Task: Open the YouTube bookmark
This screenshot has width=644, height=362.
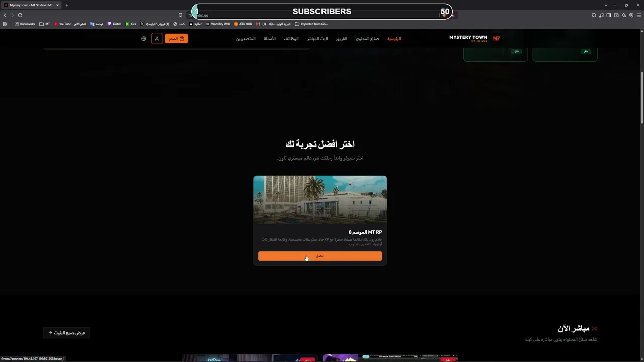Action: coord(70,24)
